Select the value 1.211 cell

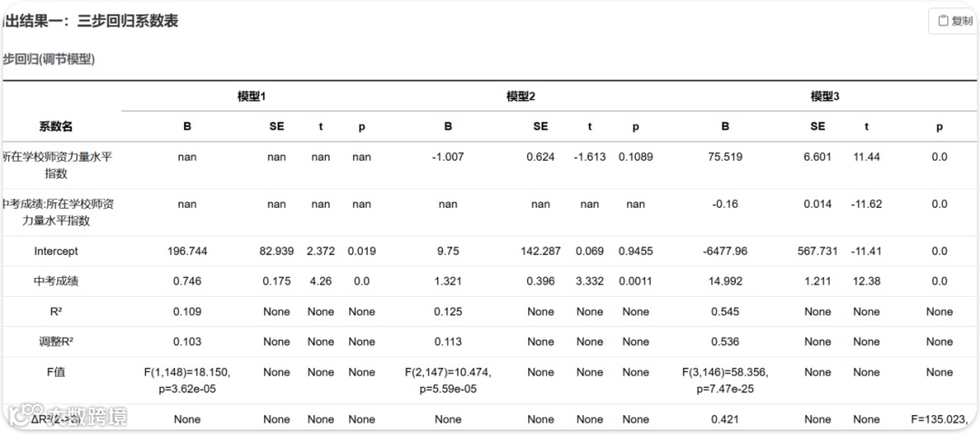click(818, 281)
